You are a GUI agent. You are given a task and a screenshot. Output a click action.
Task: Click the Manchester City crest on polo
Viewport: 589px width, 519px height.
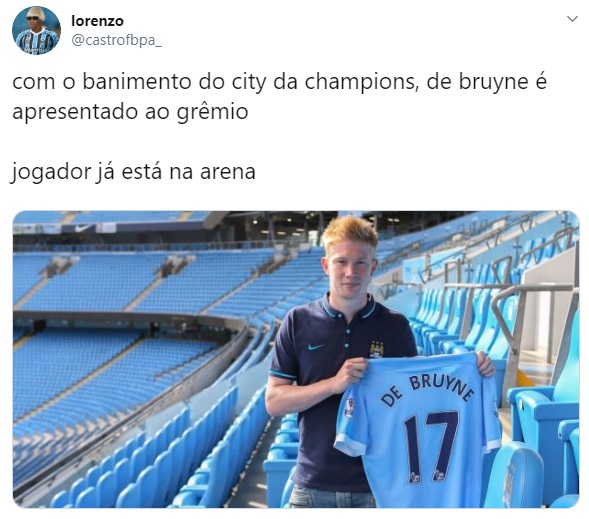point(376,349)
